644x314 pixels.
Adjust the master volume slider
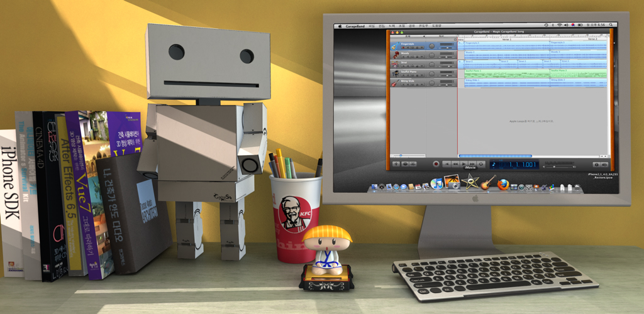555,167
